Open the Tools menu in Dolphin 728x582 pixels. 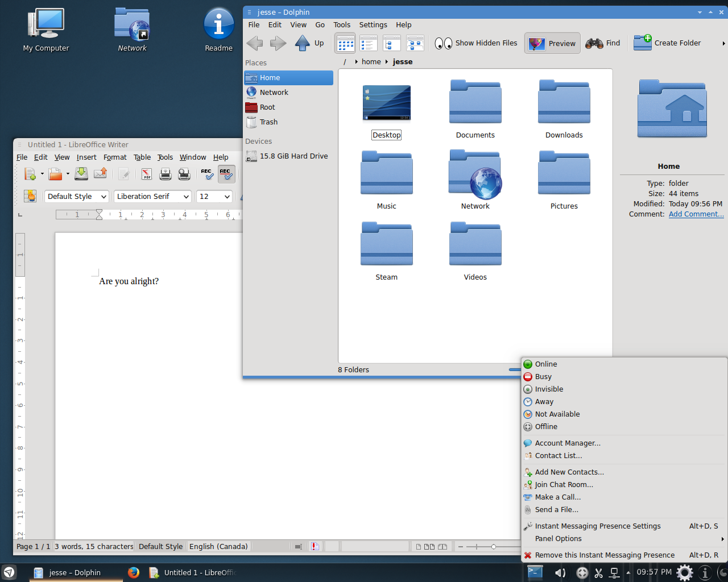point(342,25)
